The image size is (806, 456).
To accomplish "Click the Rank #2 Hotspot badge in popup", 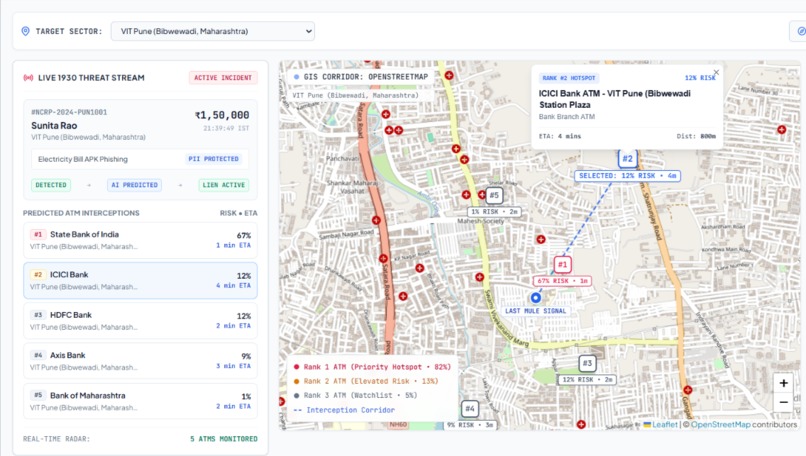I will [x=569, y=78].
